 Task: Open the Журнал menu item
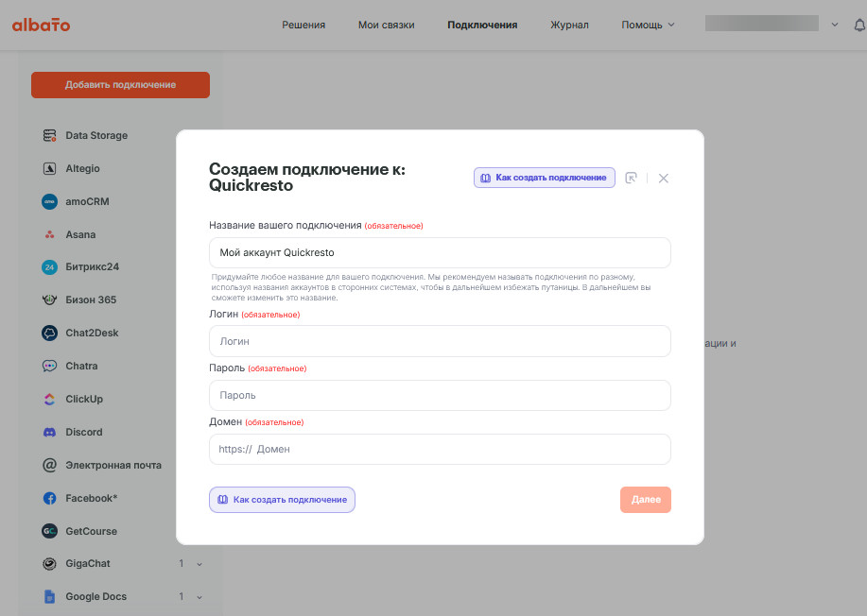tap(569, 25)
